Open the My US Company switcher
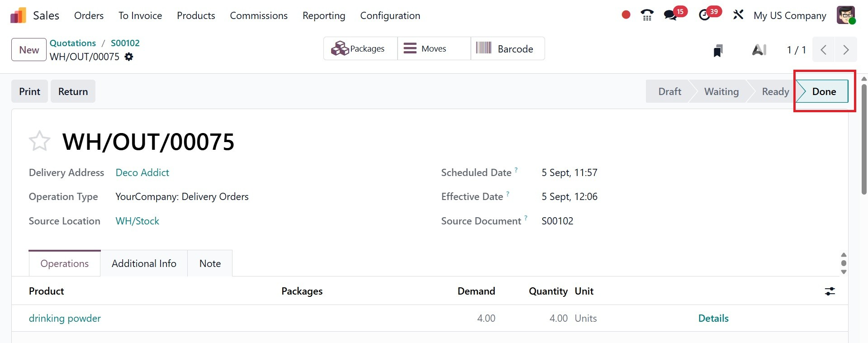 pyautogui.click(x=789, y=15)
